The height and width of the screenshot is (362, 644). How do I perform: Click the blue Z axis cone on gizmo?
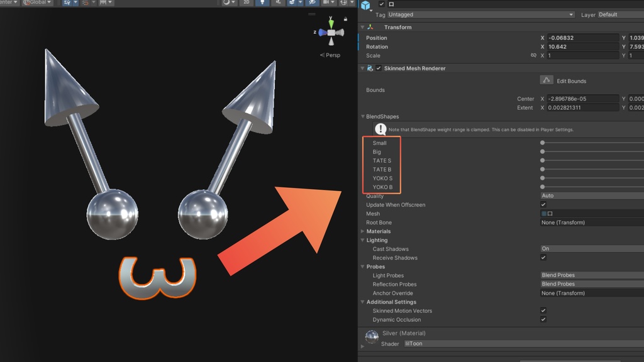[323, 33]
